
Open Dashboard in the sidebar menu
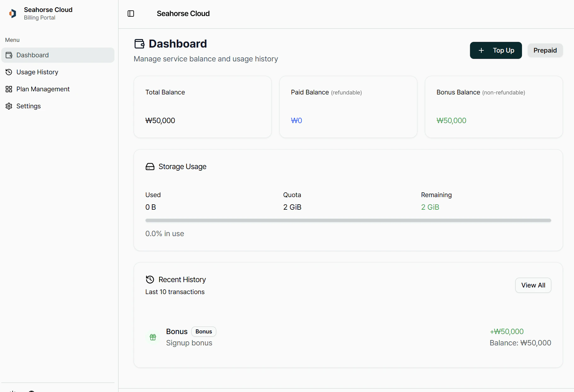click(58, 55)
